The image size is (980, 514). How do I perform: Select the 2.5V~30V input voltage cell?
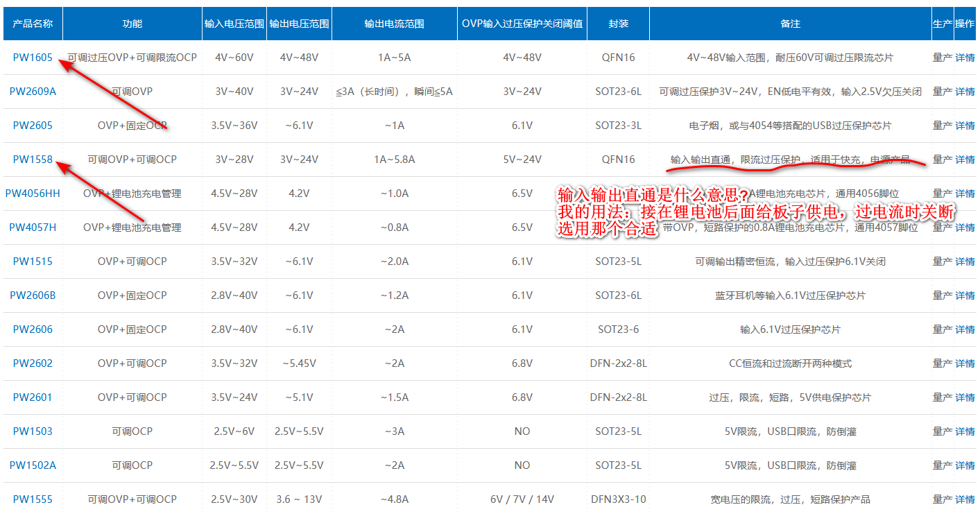tap(234, 499)
